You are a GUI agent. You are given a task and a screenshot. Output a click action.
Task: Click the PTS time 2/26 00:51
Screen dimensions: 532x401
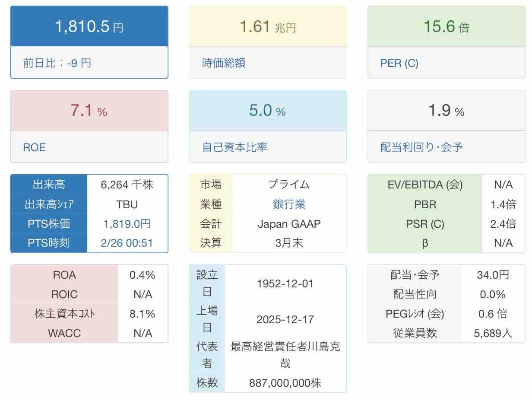pyautogui.click(x=127, y=243)
